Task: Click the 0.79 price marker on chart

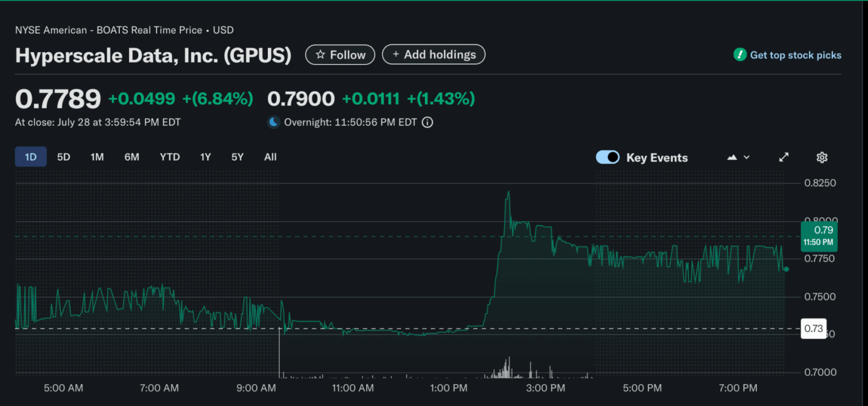Action: click(819, 236)
